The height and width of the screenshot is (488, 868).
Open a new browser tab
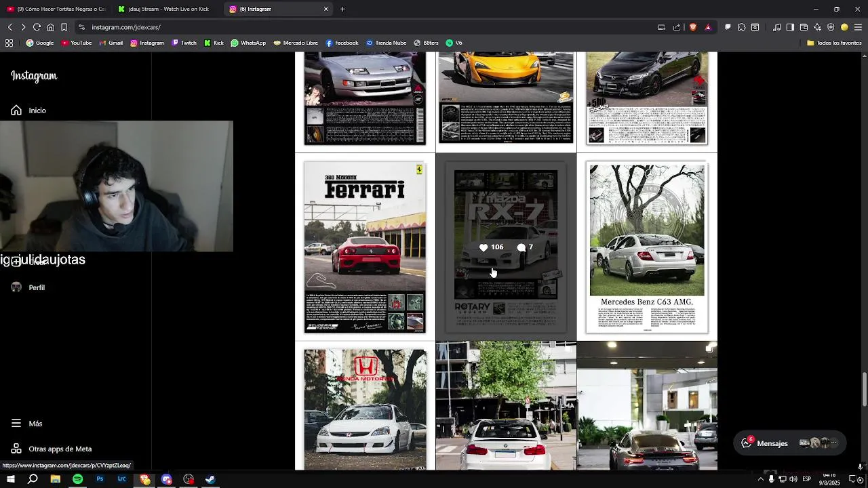point(342,9)
